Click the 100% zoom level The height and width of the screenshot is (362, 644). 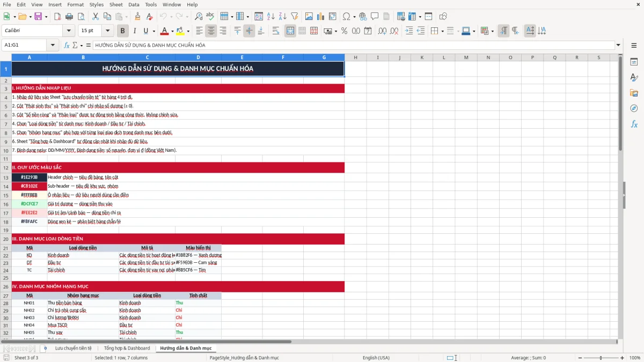(x=635, y=358)
